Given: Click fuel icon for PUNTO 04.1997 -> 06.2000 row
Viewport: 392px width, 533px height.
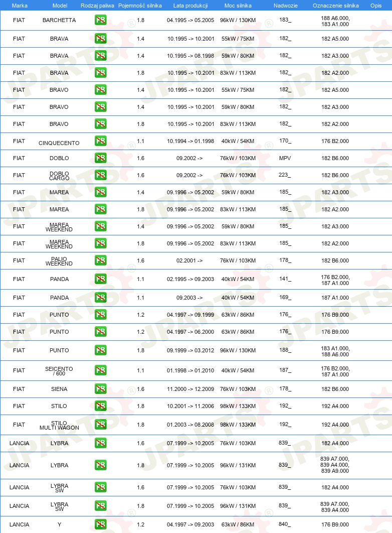Looking at the screenshot, I should 100,331.
